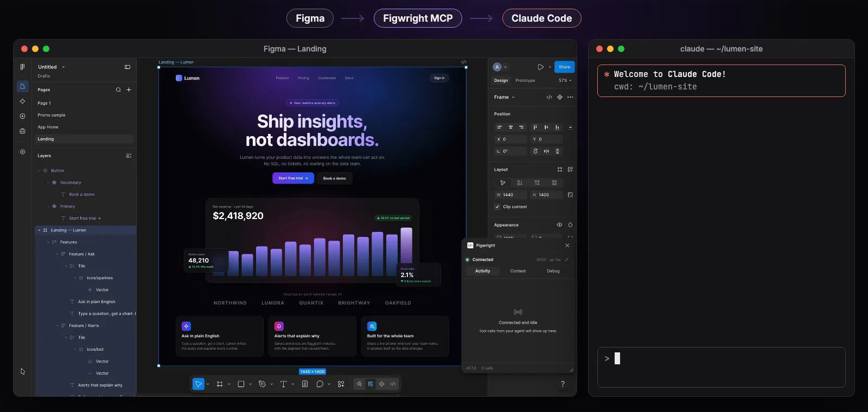Toggle the design view mode in bottom toolbar
This screenshot has width=868, height=412.
click(x=371, y=384)
